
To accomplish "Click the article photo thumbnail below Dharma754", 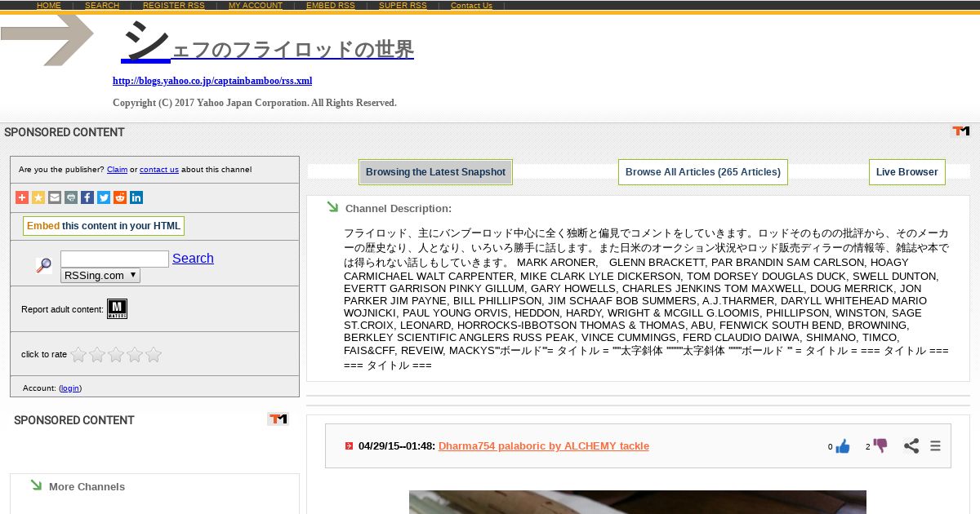I will [x=638, y=502].
